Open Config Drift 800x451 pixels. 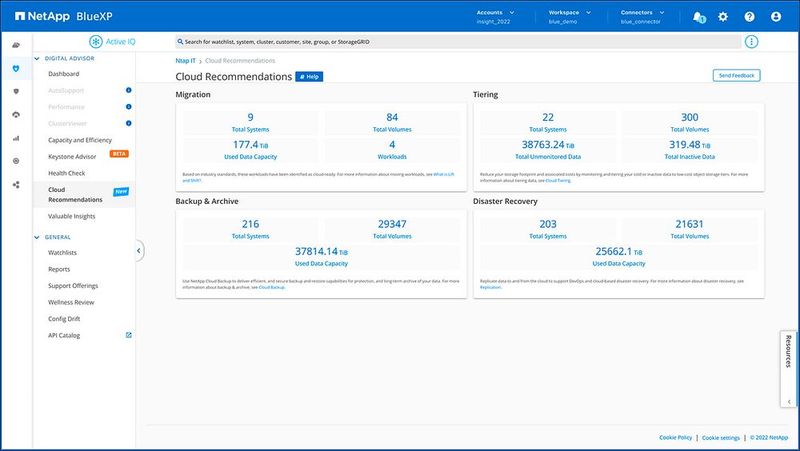point(64,319)
